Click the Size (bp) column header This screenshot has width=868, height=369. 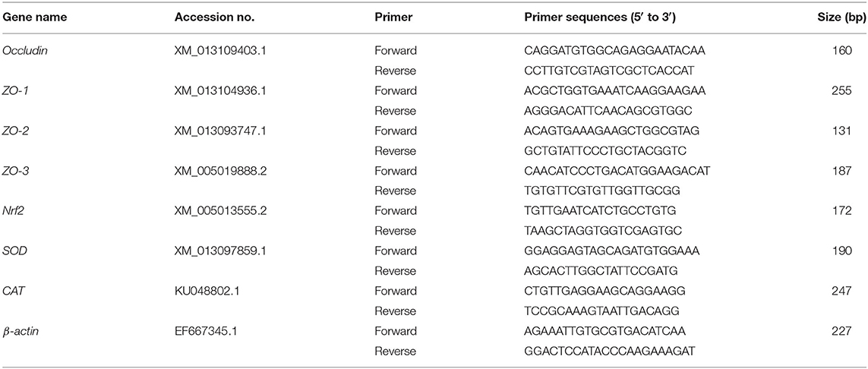click(x=842, y=17)
